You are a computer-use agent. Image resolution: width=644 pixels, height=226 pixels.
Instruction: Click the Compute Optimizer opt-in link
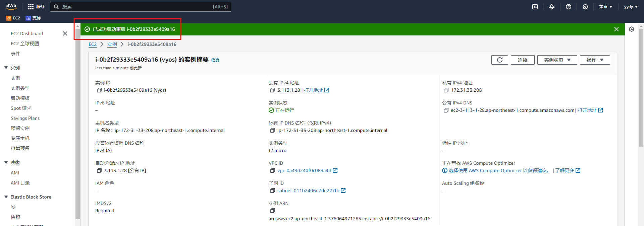499,170
